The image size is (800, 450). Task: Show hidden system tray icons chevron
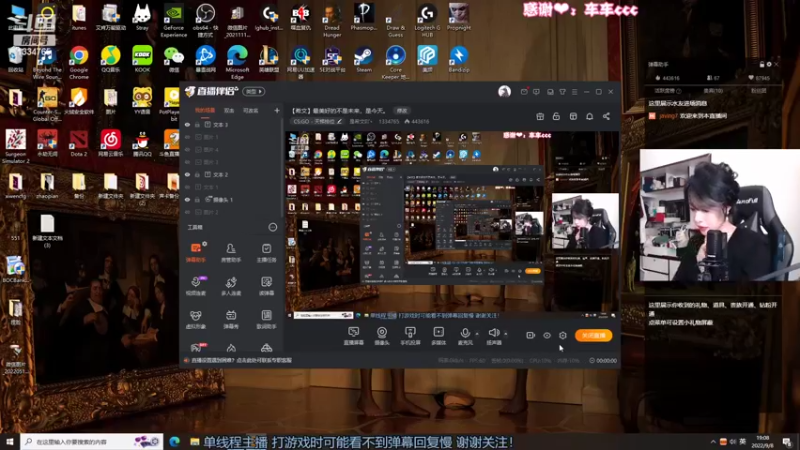(713, 441)
